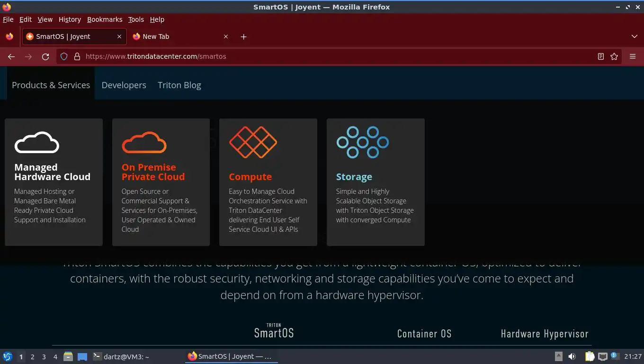This screenshot has width=644, height=364.
Task: Open the file manager taskbar icon
Action: 68,356
